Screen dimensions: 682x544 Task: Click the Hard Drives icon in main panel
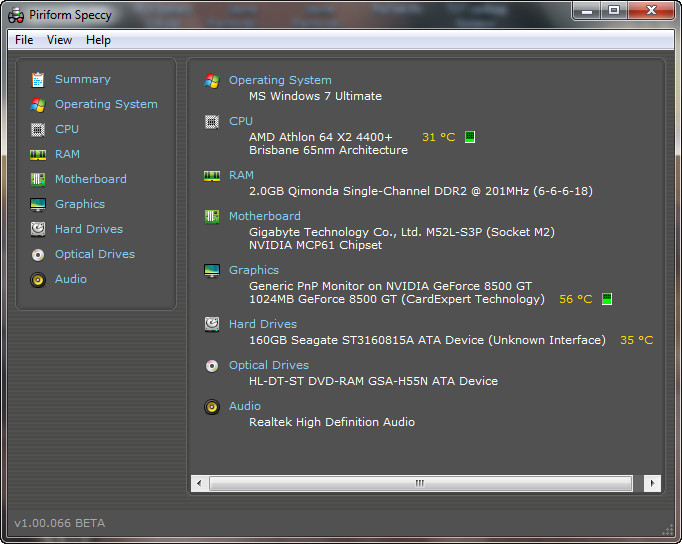tap(212, 324)
